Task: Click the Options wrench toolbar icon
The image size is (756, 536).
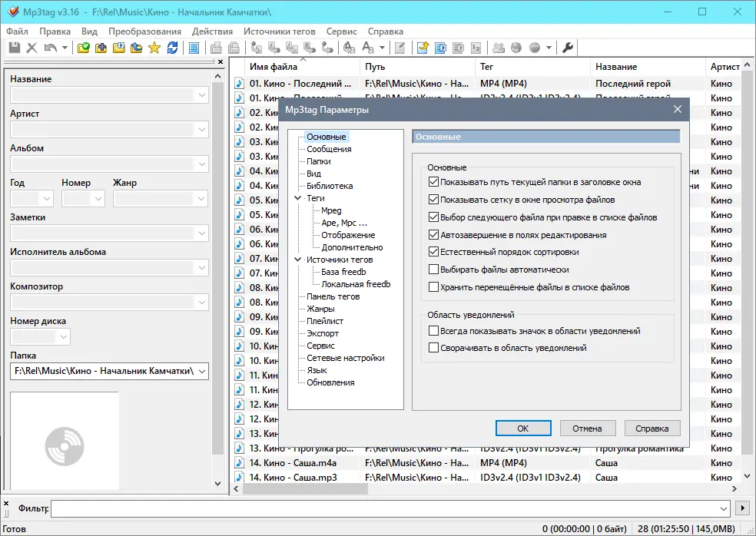Action: 568,48
